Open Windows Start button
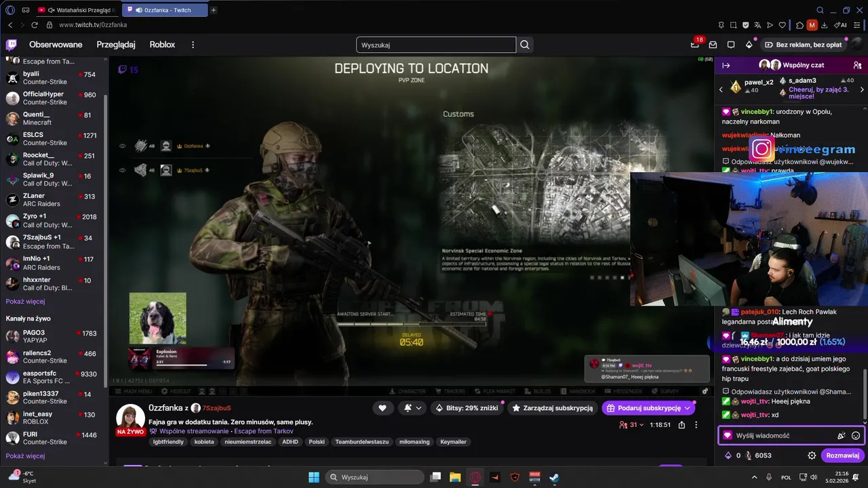Viewport: 868px width, 488px height. pos(314,477)
